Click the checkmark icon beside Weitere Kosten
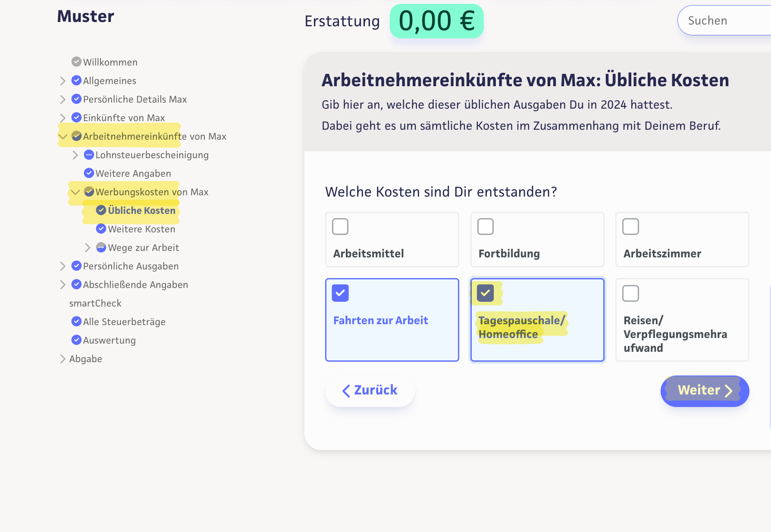Image resolution: width=771 pixels, height=532 pixels. pyautogui.click(x=101, y=229)
